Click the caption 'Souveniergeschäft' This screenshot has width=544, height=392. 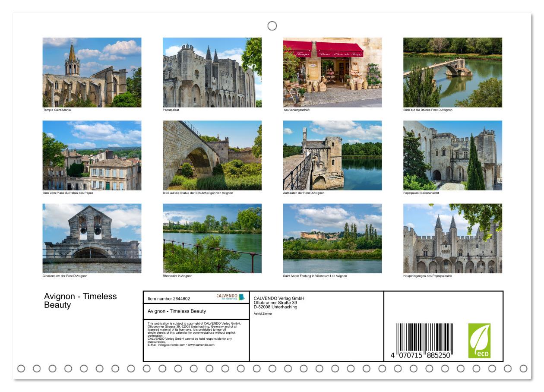[296, 110]
